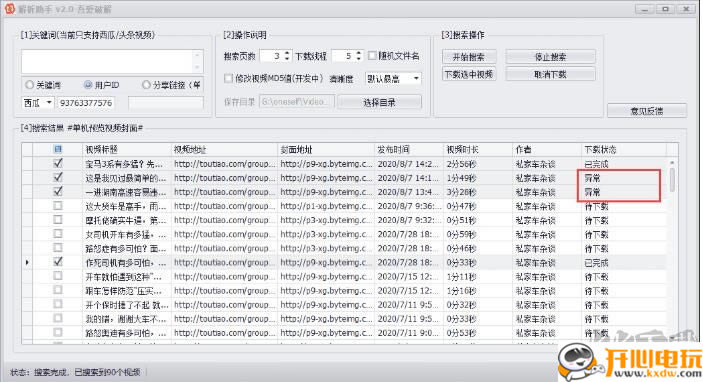This screenshot has height=382, width=703.
Task: Check the 路怒奥迪有多可怕 video row
Action: tap(58, 332)
